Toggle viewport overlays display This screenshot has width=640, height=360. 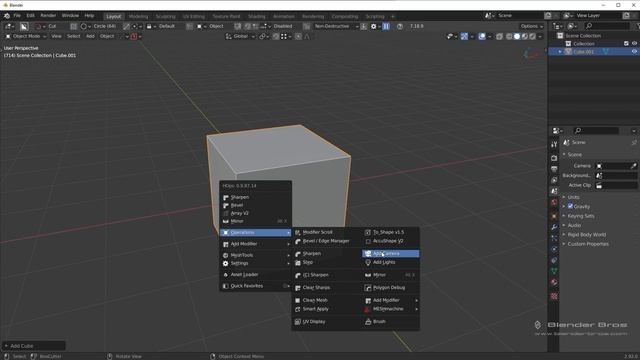click(482, 36)
